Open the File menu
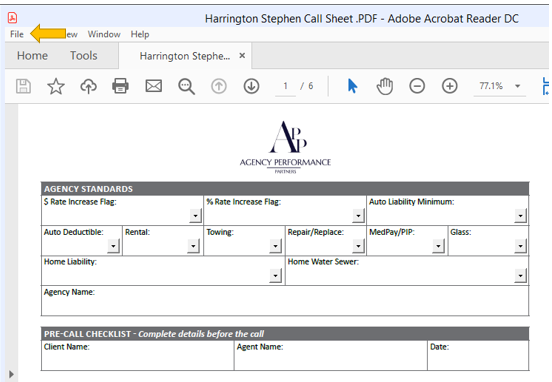Image resolution: width=552 pixels, height=382 pixels. click(17, 34)
